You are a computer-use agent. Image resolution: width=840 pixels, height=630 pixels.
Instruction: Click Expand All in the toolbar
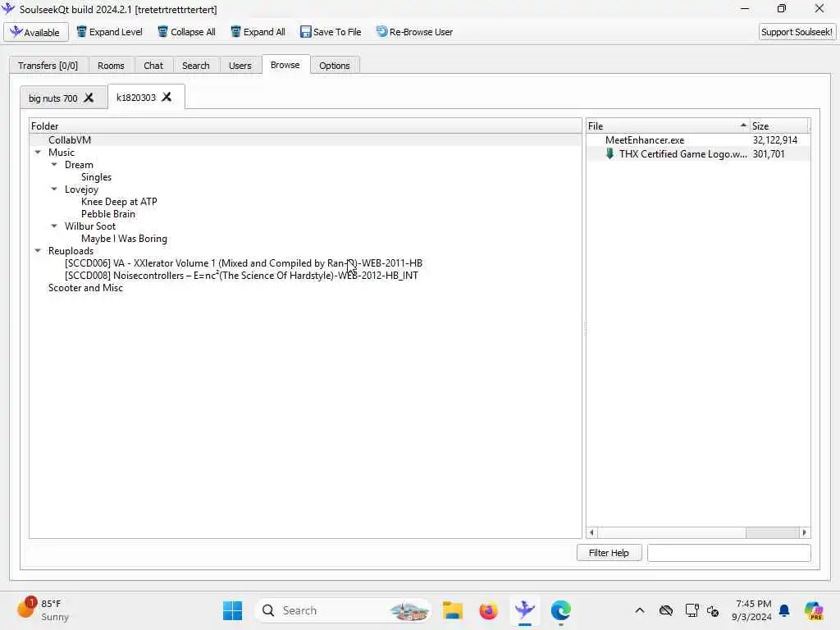(x=258, y=32)
